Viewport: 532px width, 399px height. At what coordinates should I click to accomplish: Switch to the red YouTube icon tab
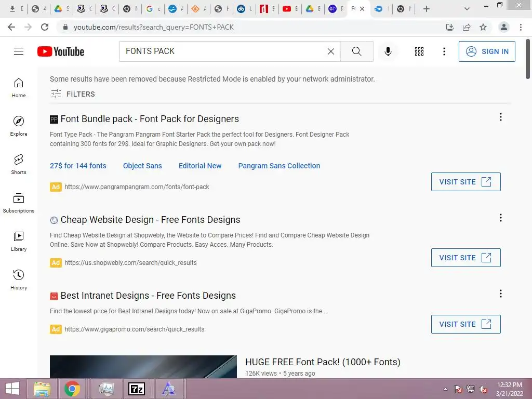[290, 9]
